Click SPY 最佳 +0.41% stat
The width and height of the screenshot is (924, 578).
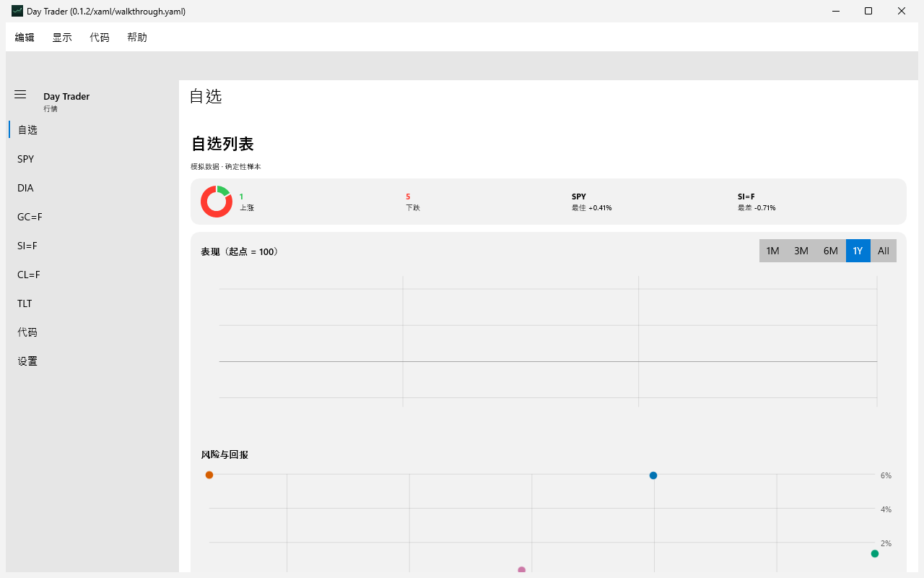(x=592, y=202)
